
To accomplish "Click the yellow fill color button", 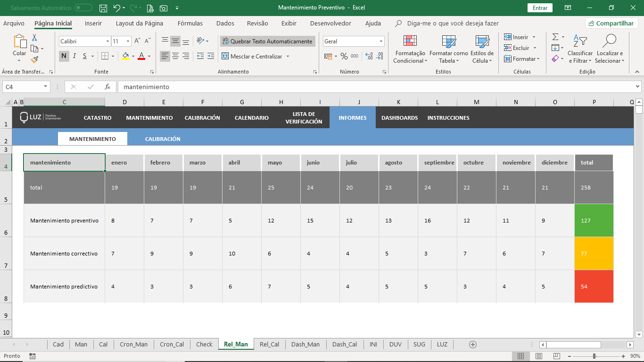I will [125, 56].
